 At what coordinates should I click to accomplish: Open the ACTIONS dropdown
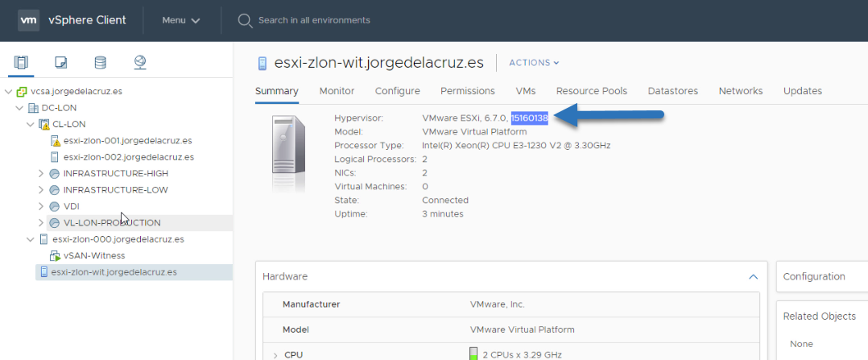coord(534,63)
